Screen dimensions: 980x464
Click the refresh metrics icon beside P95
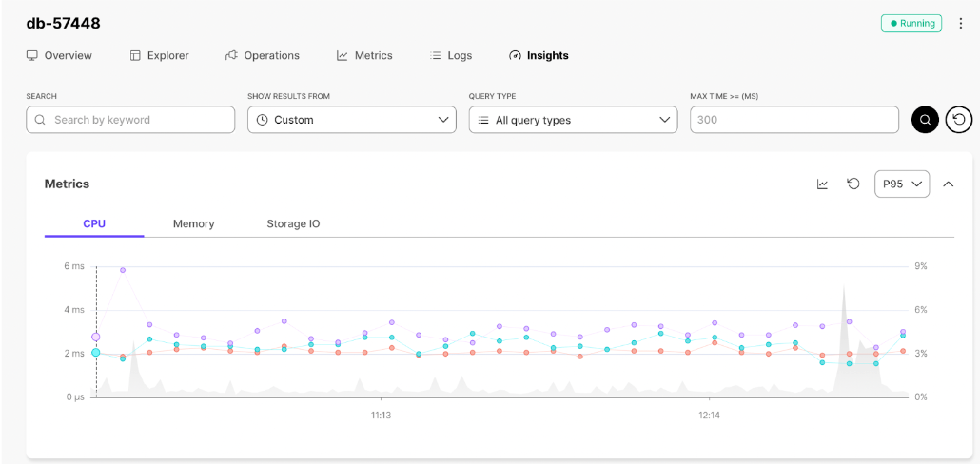853,184
